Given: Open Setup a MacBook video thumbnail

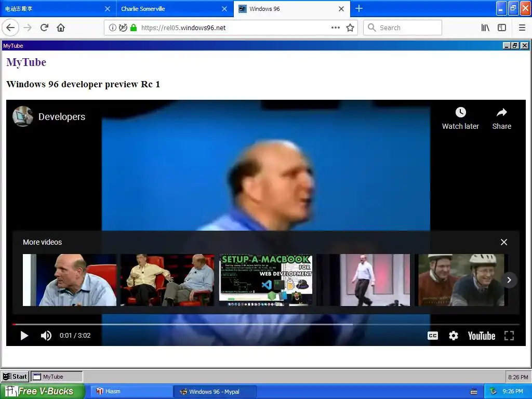Looking at the screenshot, I should 265,280.
